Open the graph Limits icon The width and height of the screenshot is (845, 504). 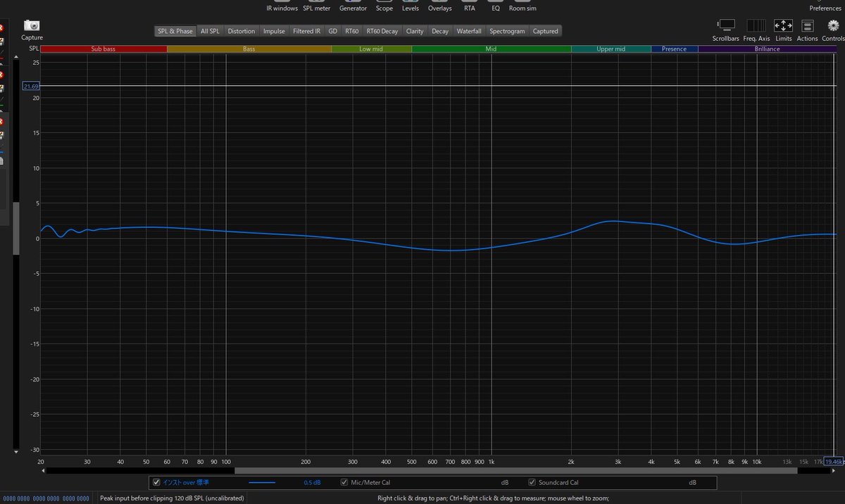coord(784,26)
